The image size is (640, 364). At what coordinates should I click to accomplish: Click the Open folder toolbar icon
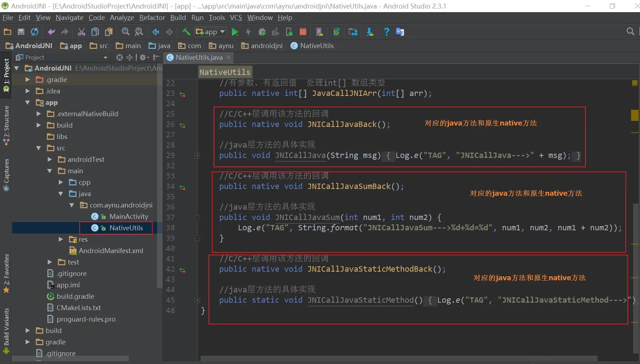[x=7, y=32]
